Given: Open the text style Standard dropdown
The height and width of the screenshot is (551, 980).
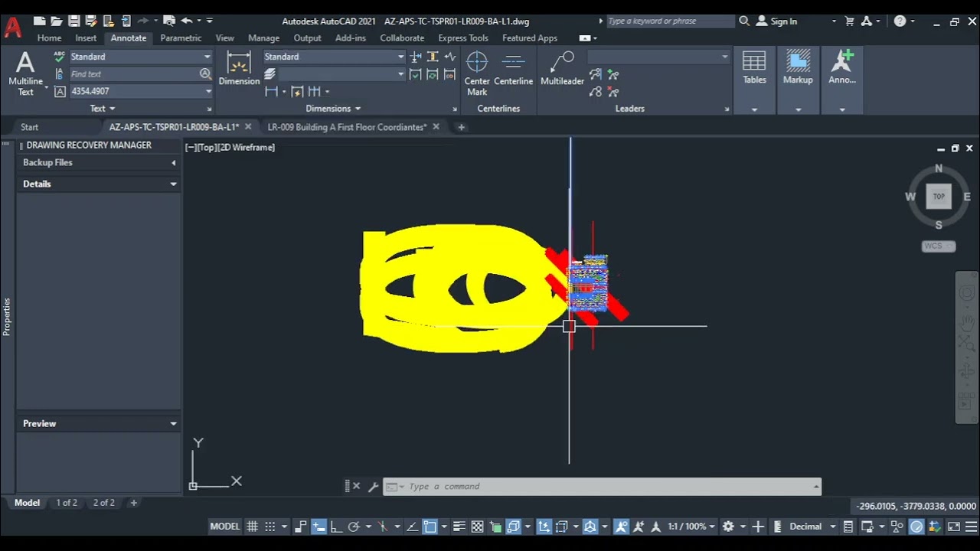Looking at the screenshot, I should [x=207, y=57].
